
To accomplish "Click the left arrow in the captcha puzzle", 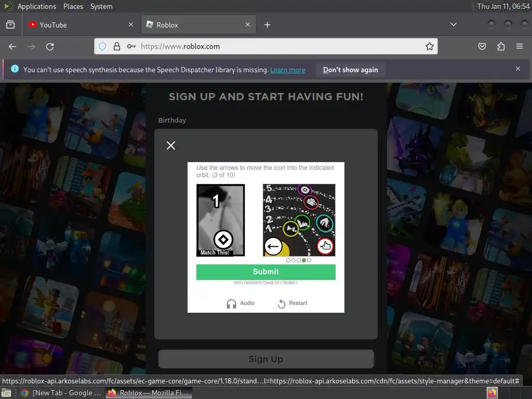I will [x=273, y=246].
